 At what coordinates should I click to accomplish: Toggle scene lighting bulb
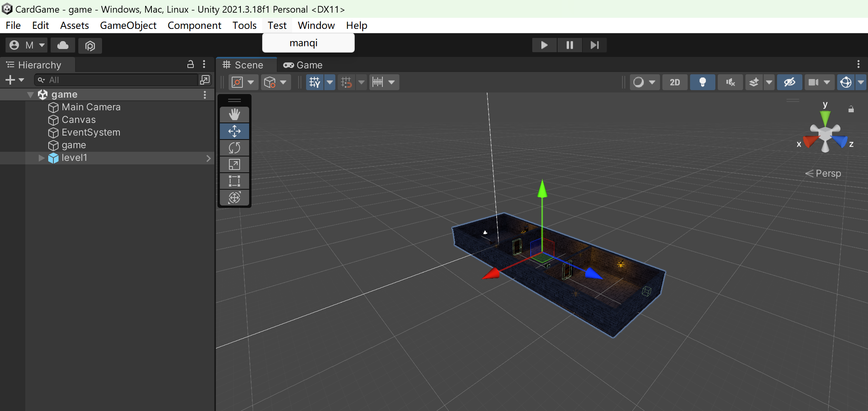tap(702, 82)
